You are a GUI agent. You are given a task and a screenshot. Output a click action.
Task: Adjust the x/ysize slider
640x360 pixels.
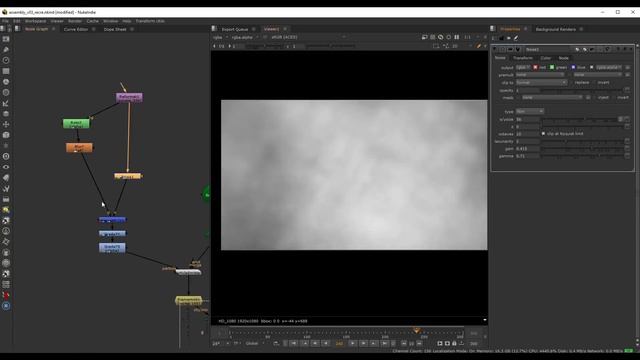point(580,119)
